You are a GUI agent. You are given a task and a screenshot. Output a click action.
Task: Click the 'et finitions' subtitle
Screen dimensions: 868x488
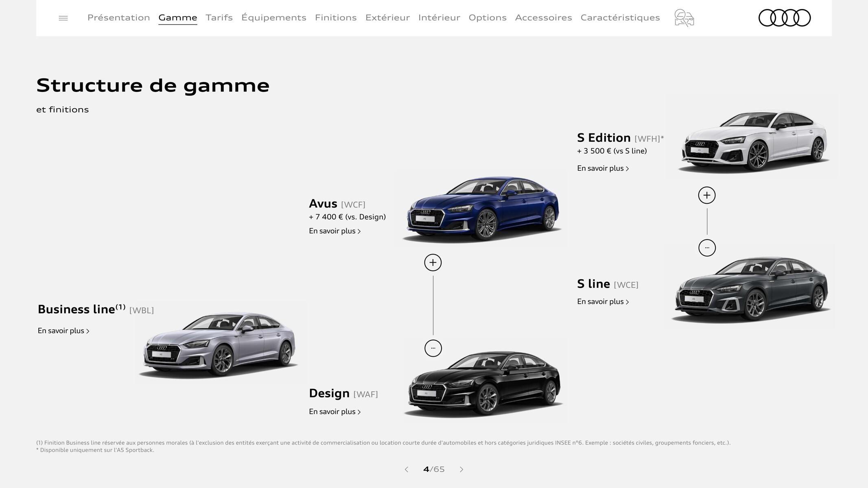62,109
